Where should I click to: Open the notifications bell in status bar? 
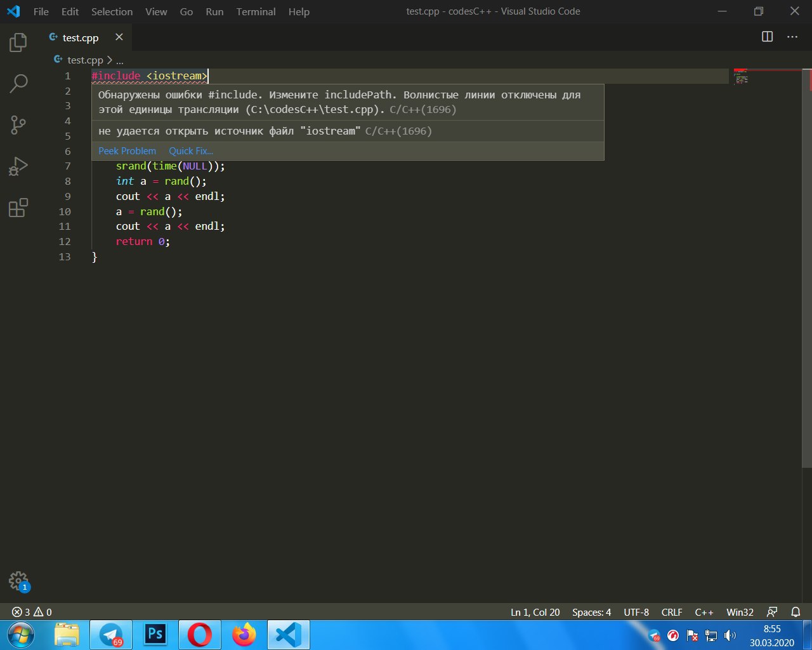[x=796, y=612]
